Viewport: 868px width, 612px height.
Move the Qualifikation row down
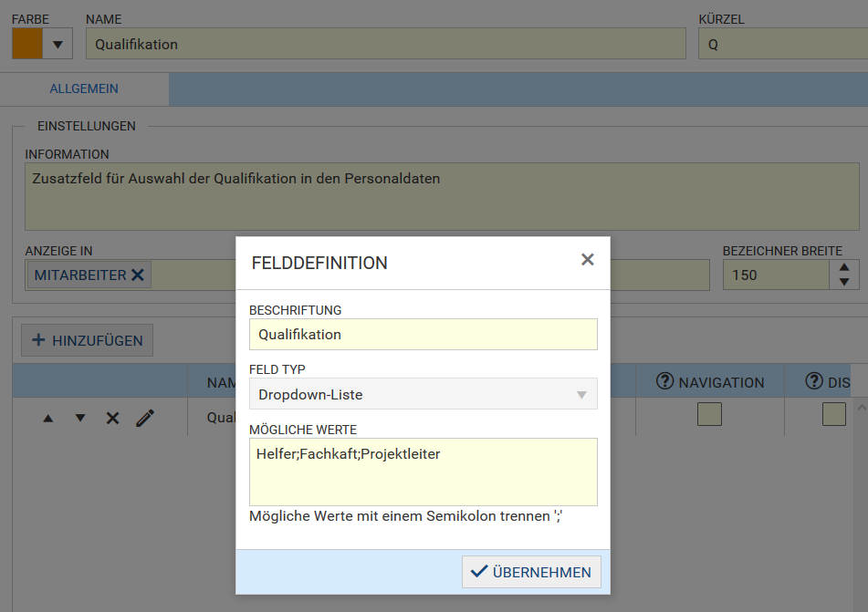(x=80, y=418)
